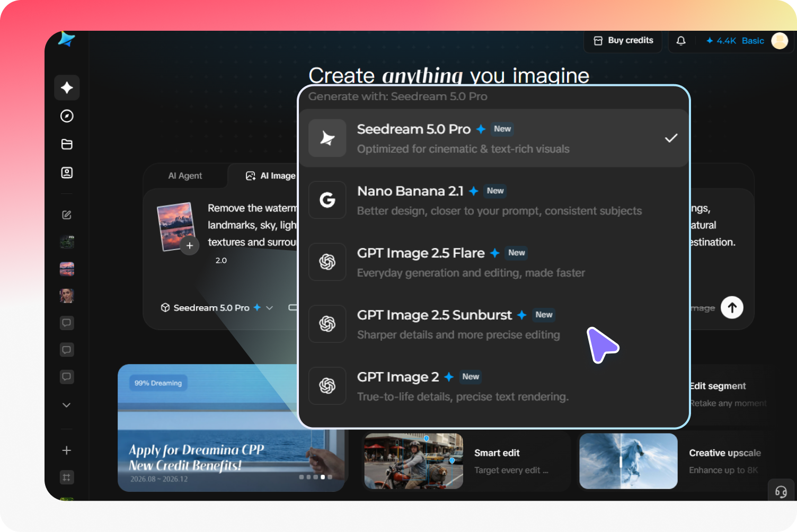Click the plus icon in the sidebar
Image resolution: width=797 pixels, height=532 pixels.
[x=66, y=450]
